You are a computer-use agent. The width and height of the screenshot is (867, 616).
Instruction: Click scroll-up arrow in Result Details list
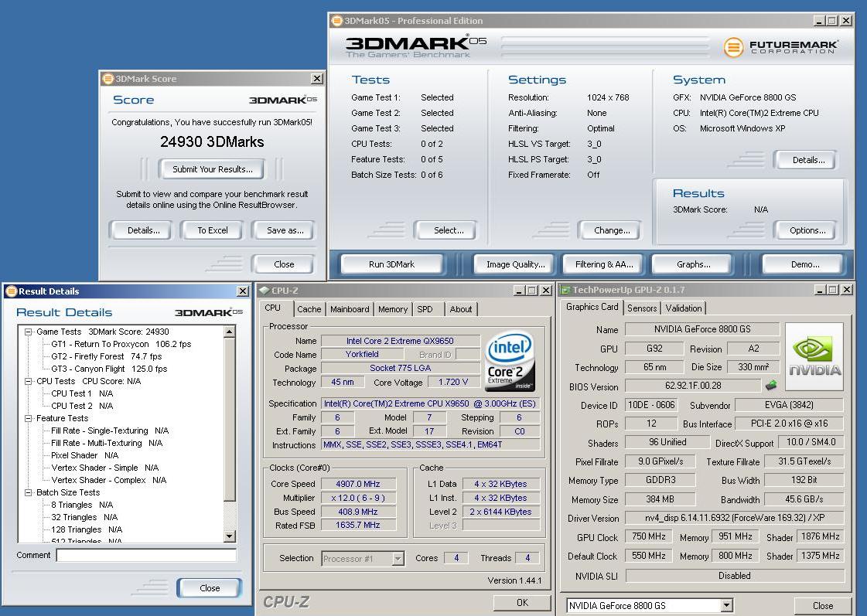[x=230, y=332]
